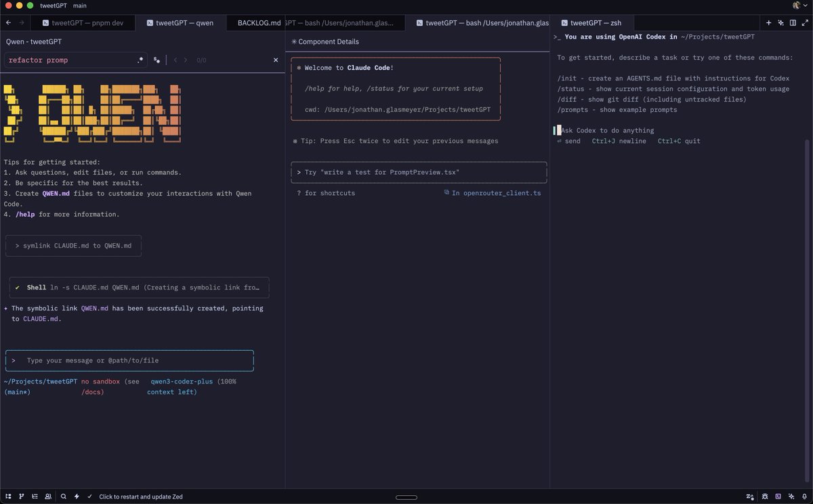Open the tweetGPT project picker in title bar

coord(54,5)
